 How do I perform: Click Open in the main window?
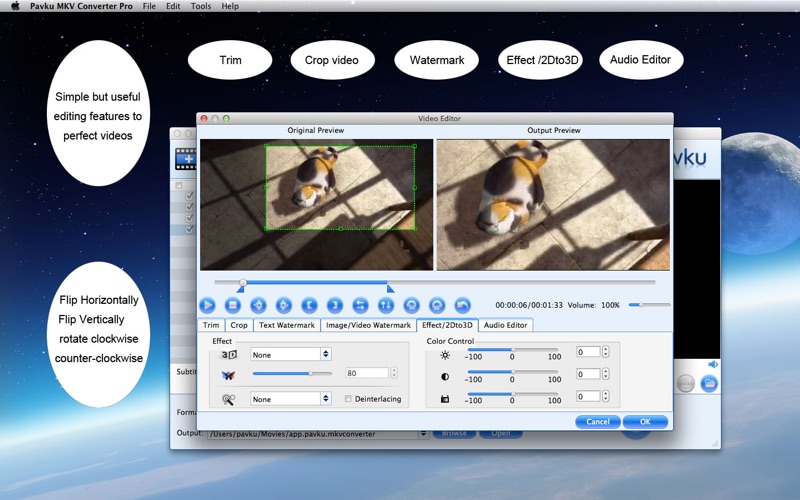pyautogui.click(x=501, y=433)
